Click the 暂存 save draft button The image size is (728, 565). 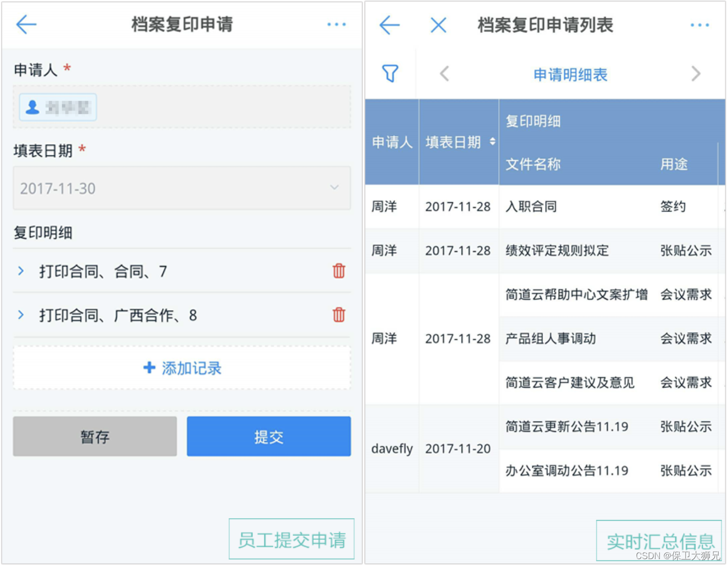[95, 436]
